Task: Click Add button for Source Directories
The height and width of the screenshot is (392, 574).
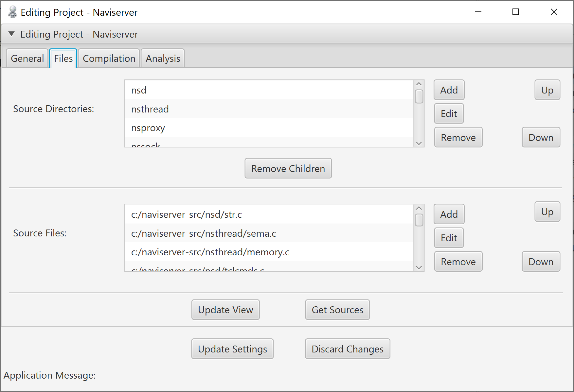Action: coord(449,90)
